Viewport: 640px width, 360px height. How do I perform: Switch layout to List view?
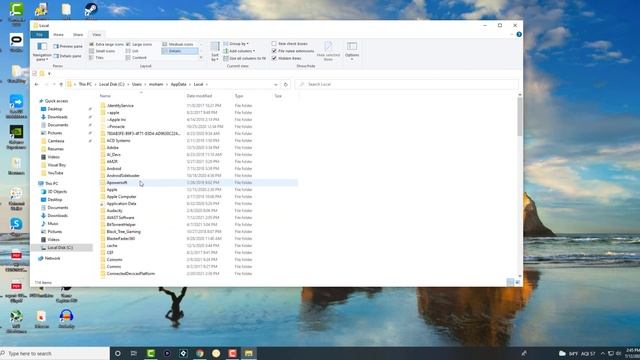(x=132, y=51)
